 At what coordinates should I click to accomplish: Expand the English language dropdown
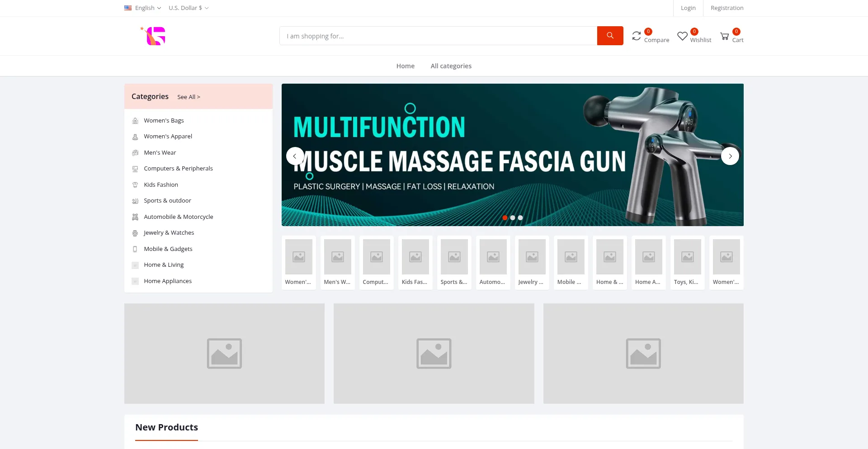tap(143, 8)
